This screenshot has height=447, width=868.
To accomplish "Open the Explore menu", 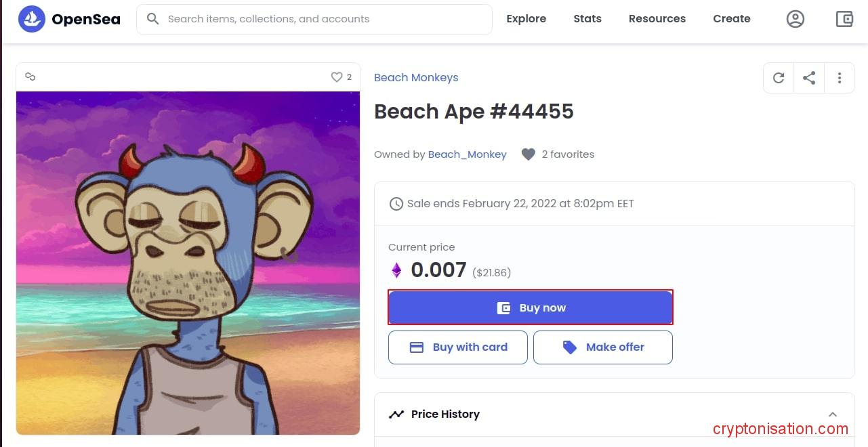I will click(x=526, y=19).
